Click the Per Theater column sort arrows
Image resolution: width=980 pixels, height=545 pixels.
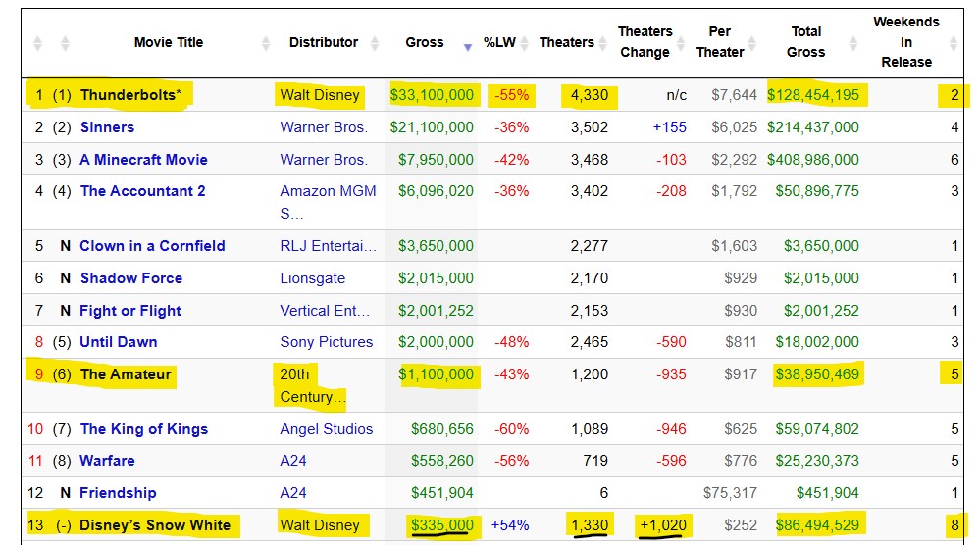tap(748, 43)
